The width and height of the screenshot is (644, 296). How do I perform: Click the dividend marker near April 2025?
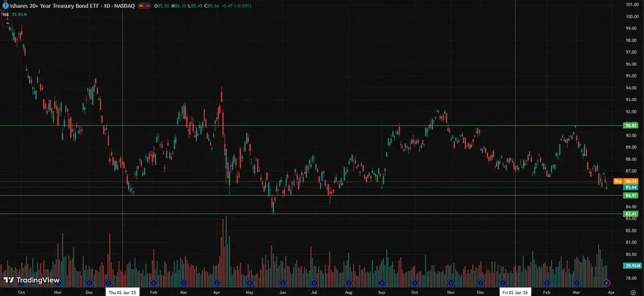[x=216, y=283]
